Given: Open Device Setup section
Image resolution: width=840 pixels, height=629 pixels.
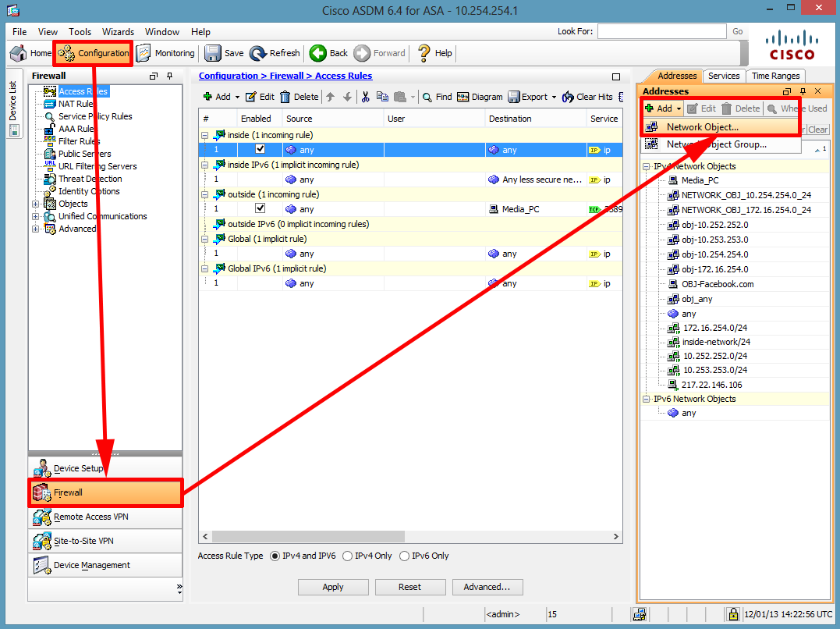Looking at the screenshot, I should (x=105, y=468).
